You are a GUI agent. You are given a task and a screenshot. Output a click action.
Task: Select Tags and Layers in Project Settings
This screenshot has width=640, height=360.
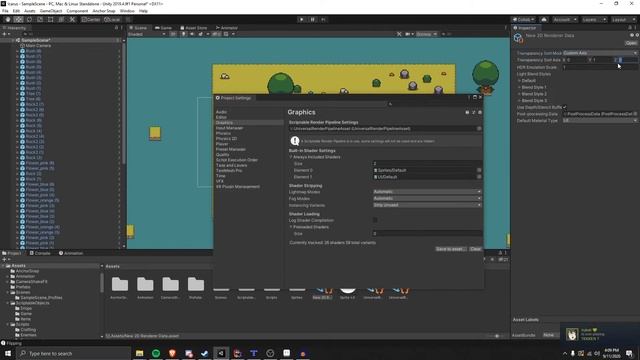[x=231, y=165]
